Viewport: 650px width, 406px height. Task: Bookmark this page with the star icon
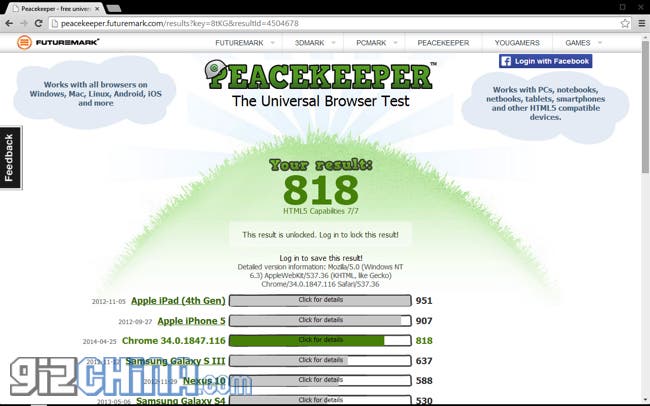[x=625, y=23]
